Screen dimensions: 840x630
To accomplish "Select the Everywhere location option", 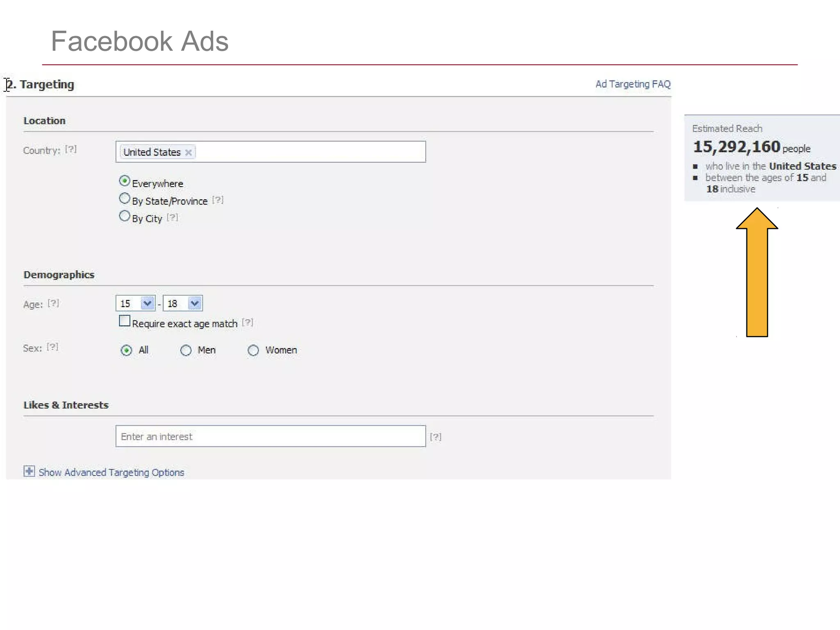I will (124, 181).
